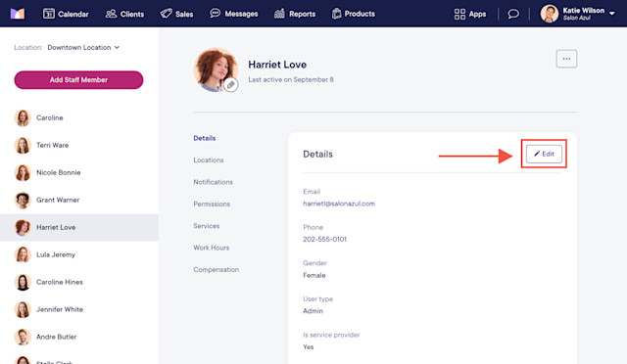This screenshot has width=627, height=364.
Task: Open the Notifications tab
Action: (x=213, y=182)
